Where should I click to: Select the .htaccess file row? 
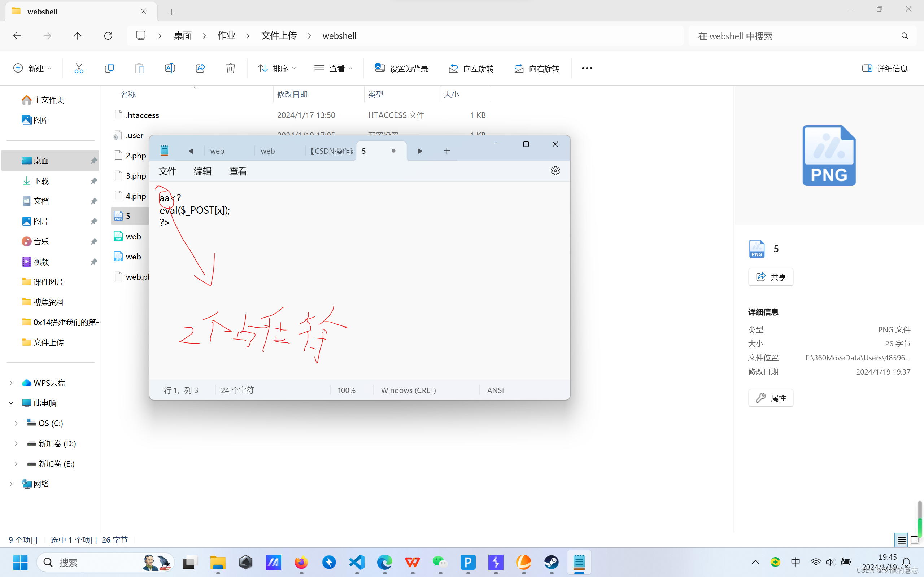click(x=300, y=115)
